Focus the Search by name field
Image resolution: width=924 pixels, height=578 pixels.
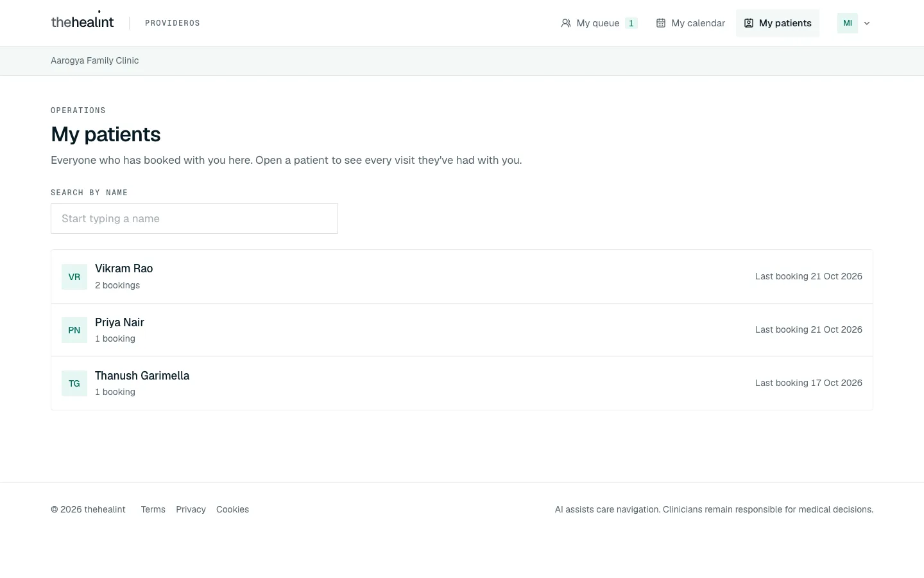point(194,218)
